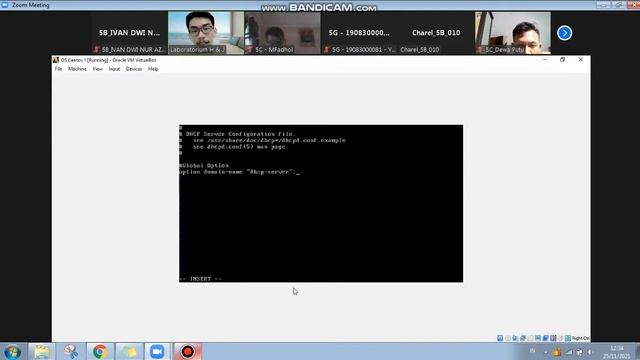Click 'DHCP Server Configuration file' comment line
Screen dimensions: 640x360
(x=238, y=134)
